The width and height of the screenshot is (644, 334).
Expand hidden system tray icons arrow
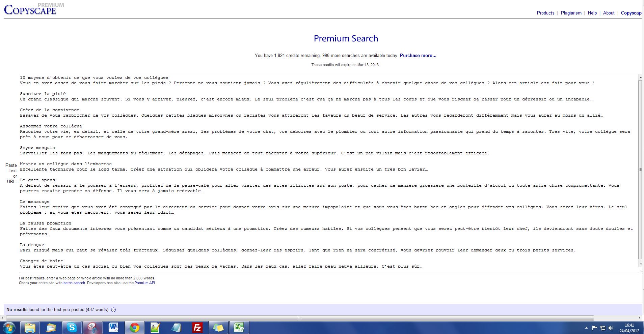[x=586, y=328]
